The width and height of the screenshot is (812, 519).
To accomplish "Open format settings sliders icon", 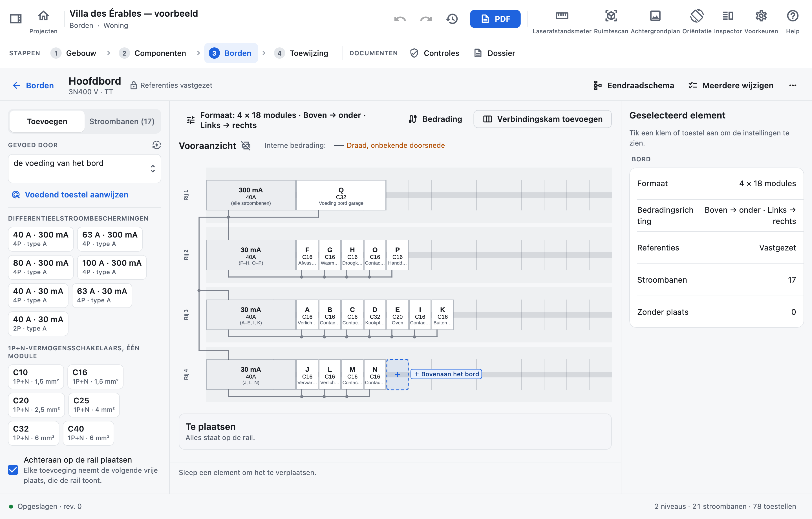I will 191,120.
